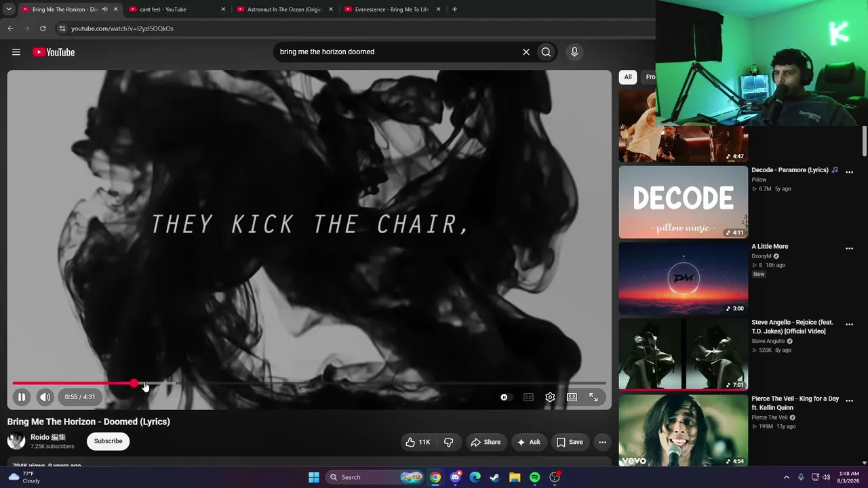Toggle closed captions in the player

[528, 397]
